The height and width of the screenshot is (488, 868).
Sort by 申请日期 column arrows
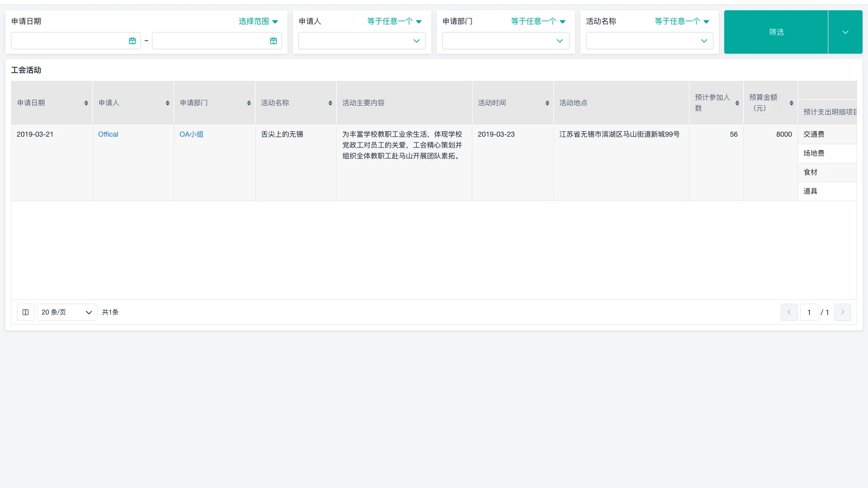pyautogui.click(x=86, y=103)
